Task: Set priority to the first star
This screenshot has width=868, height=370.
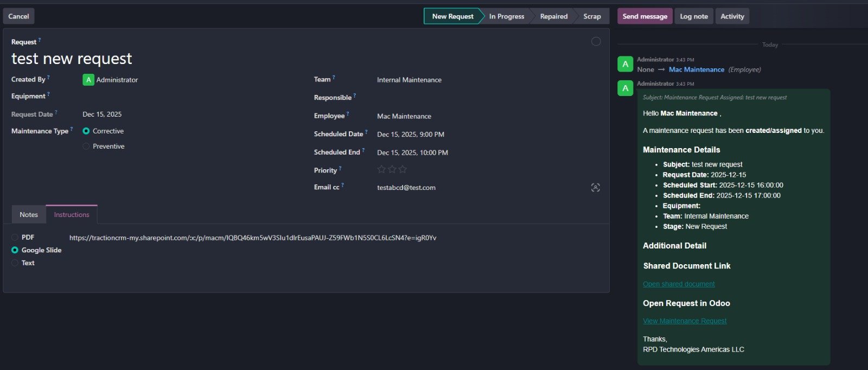Action: coord(381,170)
